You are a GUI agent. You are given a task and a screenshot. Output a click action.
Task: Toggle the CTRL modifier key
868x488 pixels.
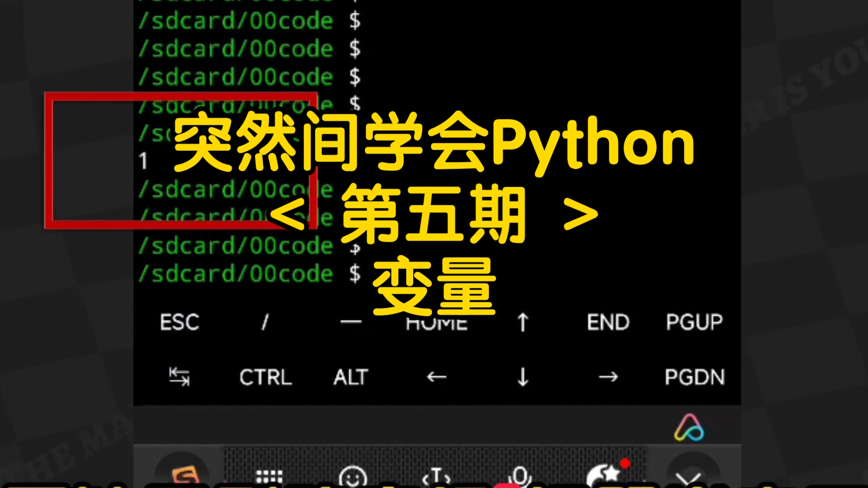pos(265,377)
